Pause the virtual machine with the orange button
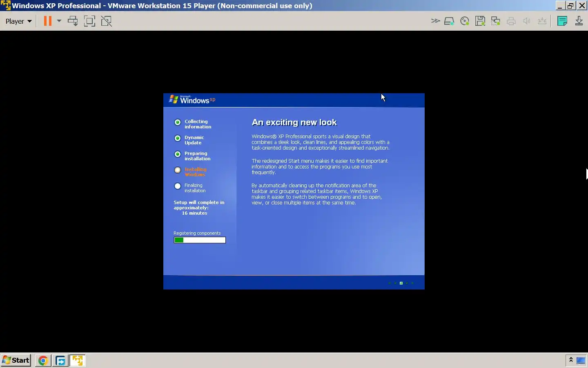588x368 pixels. (x=48, y=21)
